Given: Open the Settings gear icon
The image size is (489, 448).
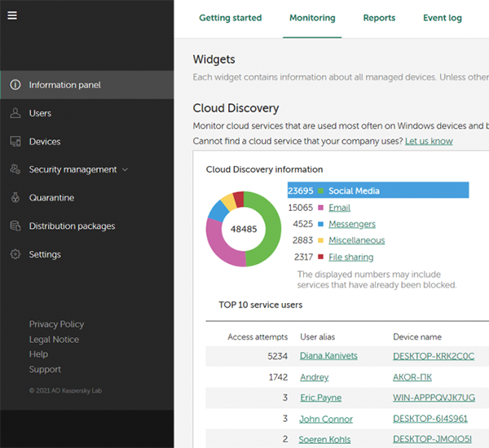Looking at the screenshot, I should click(15, 254).
